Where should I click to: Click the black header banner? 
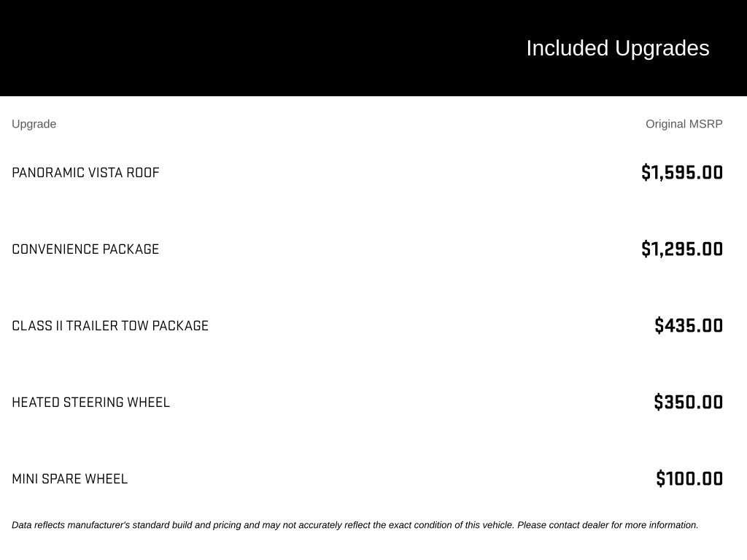point(373,48)
